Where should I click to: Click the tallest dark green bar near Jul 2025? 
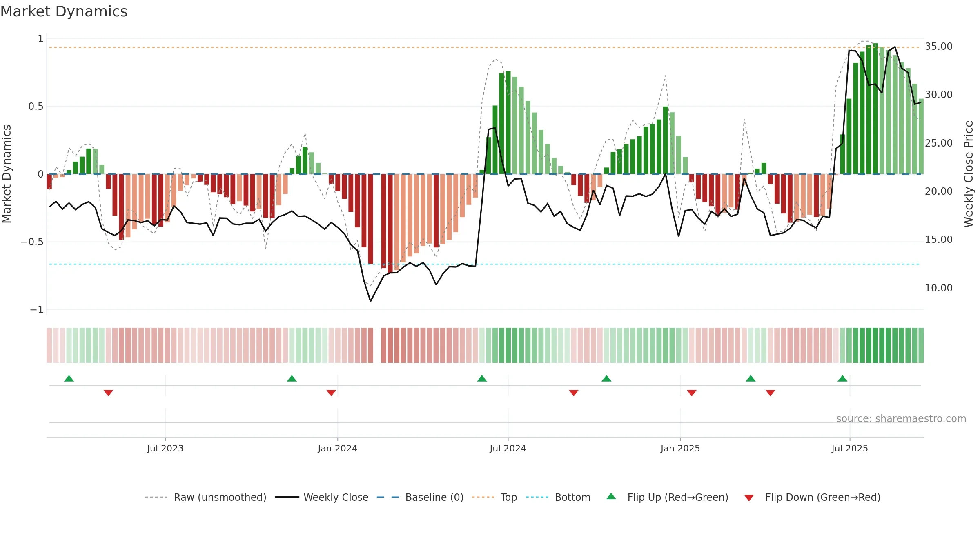tap(875, 109)
